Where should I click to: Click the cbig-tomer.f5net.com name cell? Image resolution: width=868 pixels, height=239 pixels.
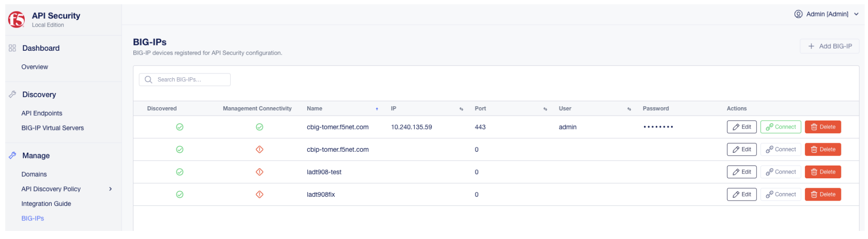(338, 127)
